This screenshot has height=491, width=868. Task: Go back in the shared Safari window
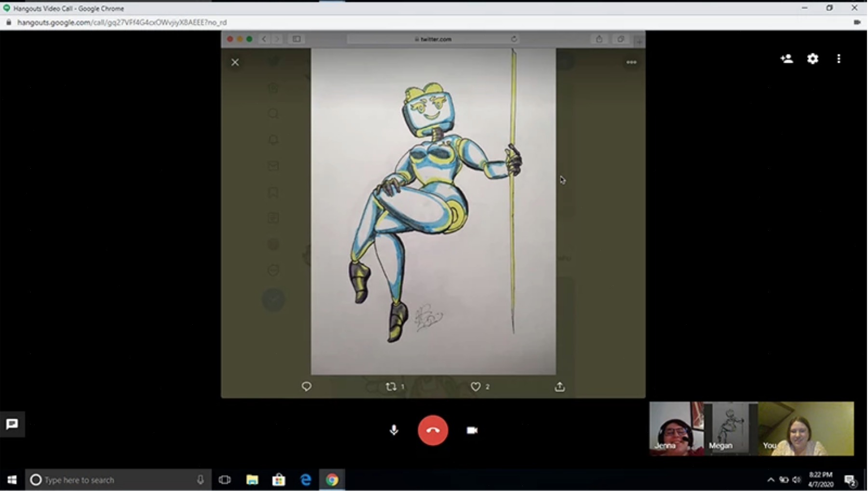264,39
